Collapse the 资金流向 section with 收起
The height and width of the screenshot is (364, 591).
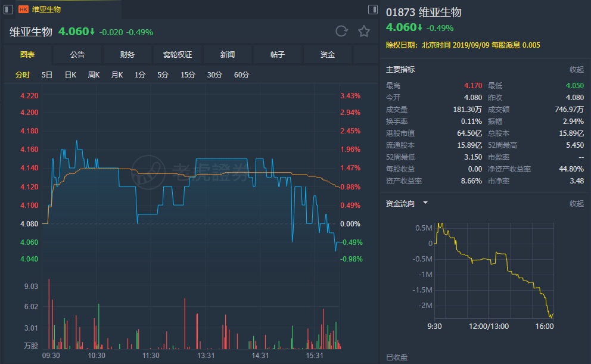click(x=577, y=204)
